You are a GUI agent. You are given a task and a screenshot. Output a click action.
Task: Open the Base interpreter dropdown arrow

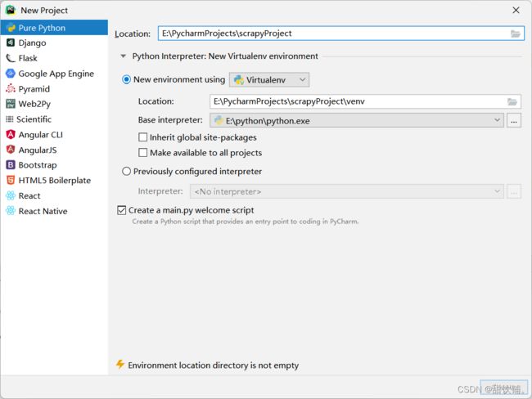(x=497, y=120)
